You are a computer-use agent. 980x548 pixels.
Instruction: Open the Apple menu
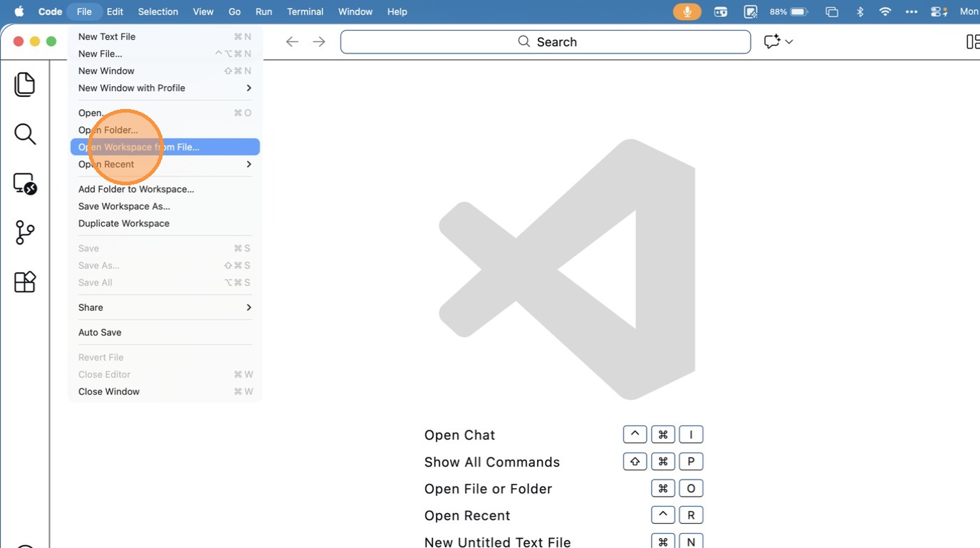point(19,11)
